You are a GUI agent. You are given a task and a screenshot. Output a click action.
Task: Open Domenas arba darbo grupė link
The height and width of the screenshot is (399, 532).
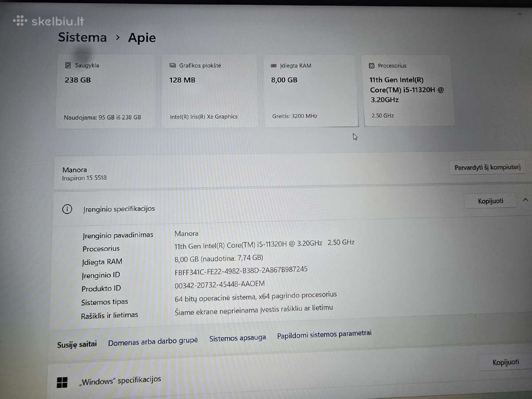153,341
